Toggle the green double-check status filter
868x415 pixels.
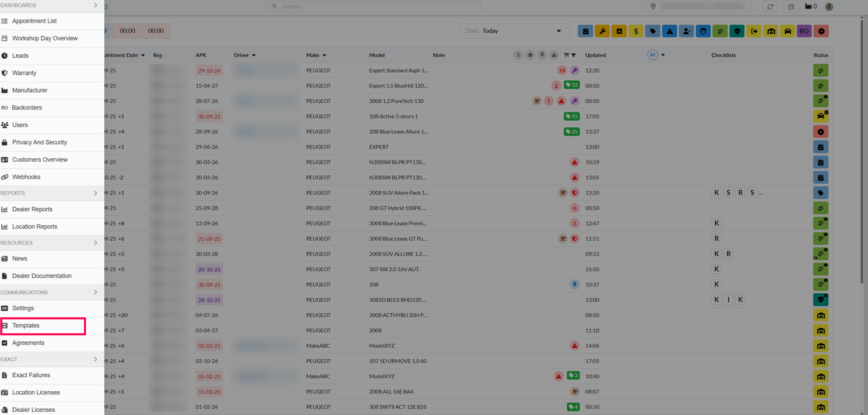(x=720, y=31)
